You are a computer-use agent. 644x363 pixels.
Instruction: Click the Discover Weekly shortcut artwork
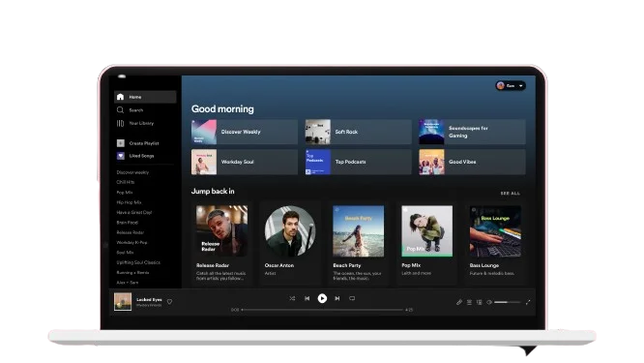(x=204, y=132)
